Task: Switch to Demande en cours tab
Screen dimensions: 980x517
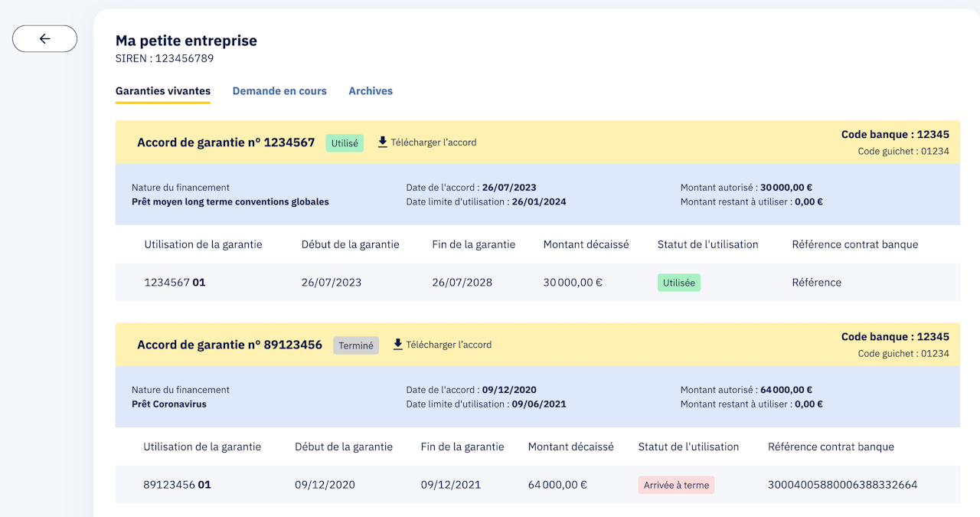Action: [x=279, y=91]
